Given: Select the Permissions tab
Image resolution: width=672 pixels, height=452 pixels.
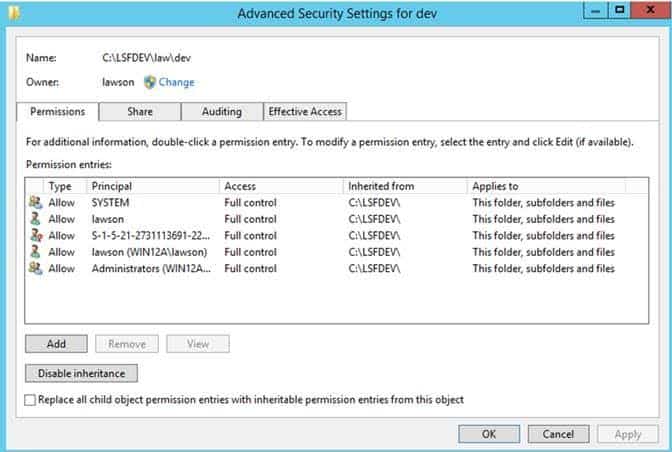Looking at the screenshot, I should [x=57, y=112].
